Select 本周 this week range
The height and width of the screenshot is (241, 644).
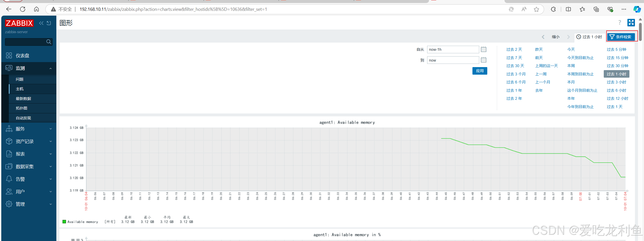tap(571, 66)
